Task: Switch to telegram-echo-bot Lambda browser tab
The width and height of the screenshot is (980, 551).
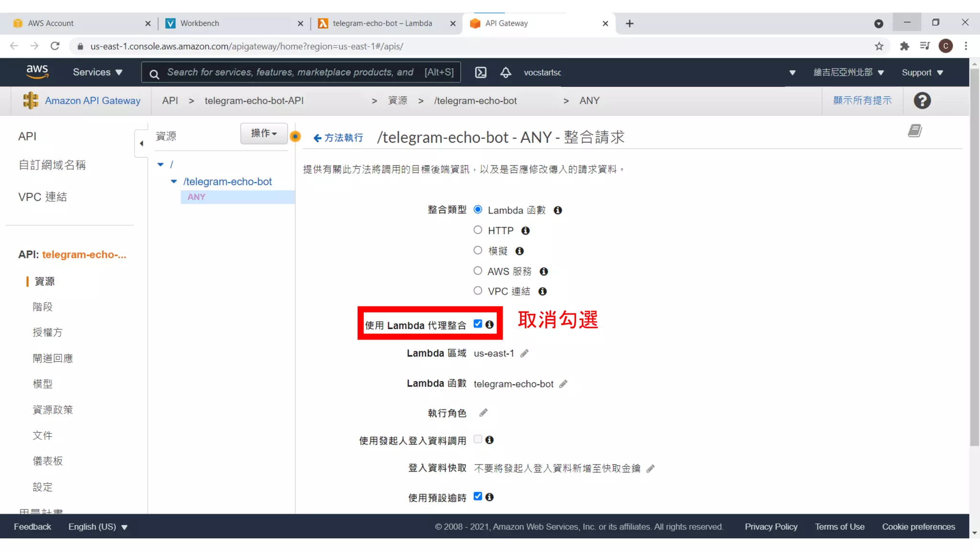Action: 382,23
